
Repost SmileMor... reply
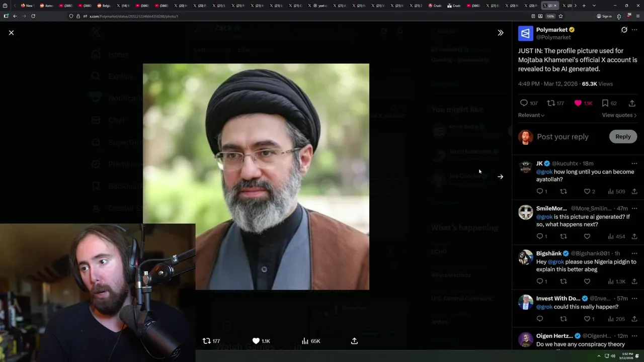563,236
